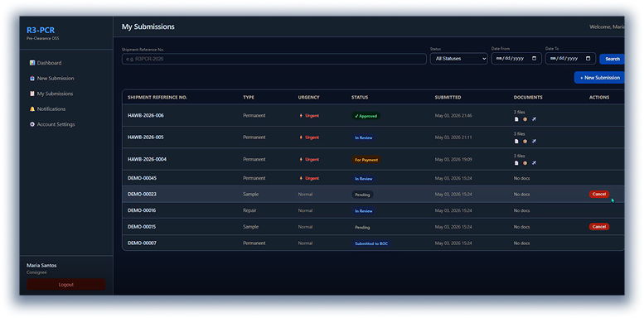Open the package icon for HAWB-2026-006
Image resolution: width=644 pixels, height=318 pixels.
(525, 119)
